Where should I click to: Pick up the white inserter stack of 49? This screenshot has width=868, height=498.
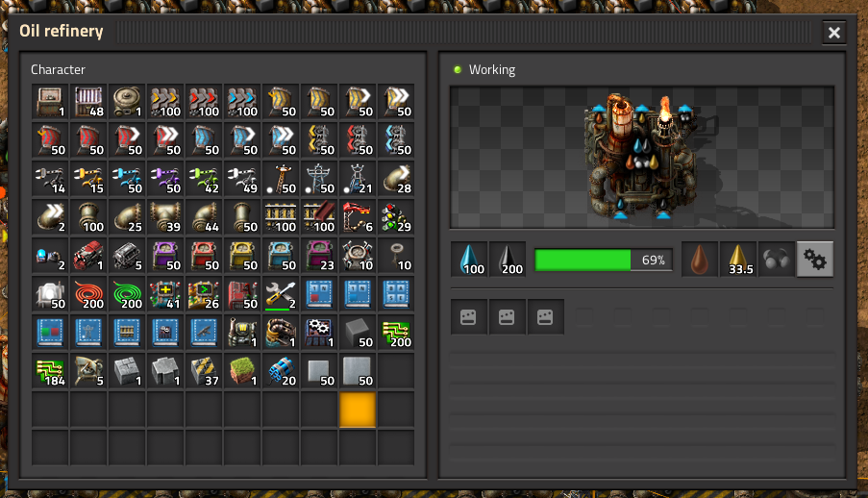(242, 179)
